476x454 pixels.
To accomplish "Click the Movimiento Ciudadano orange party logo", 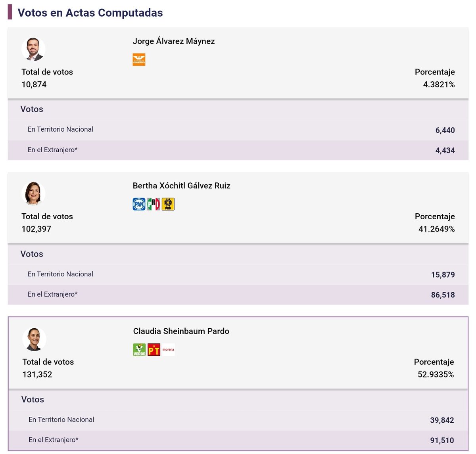I will pos(139,59).
